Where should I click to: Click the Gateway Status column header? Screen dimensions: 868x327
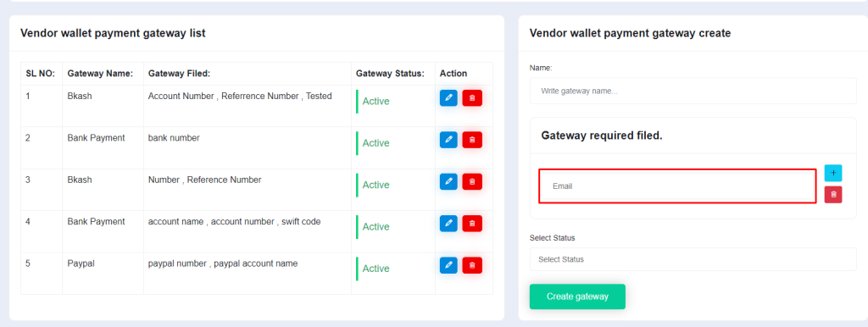[390, 74]
